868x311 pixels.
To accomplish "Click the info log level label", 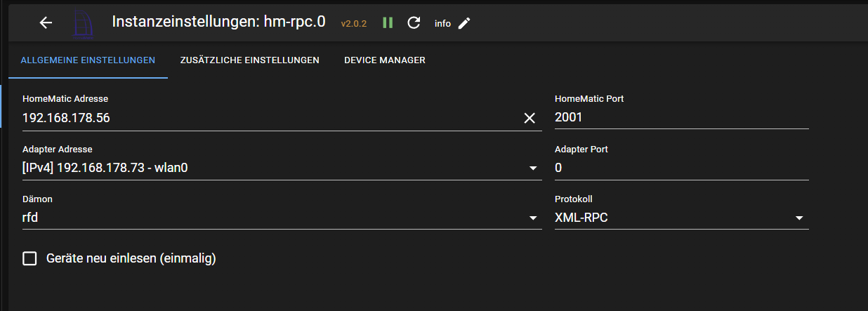I will 442,24.
